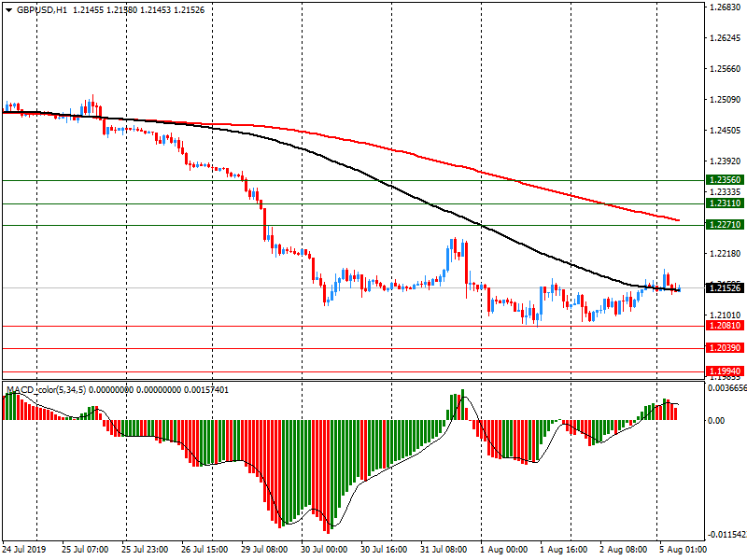Select the GBPUSD,H1 chart title text

[x=42, y=10]
